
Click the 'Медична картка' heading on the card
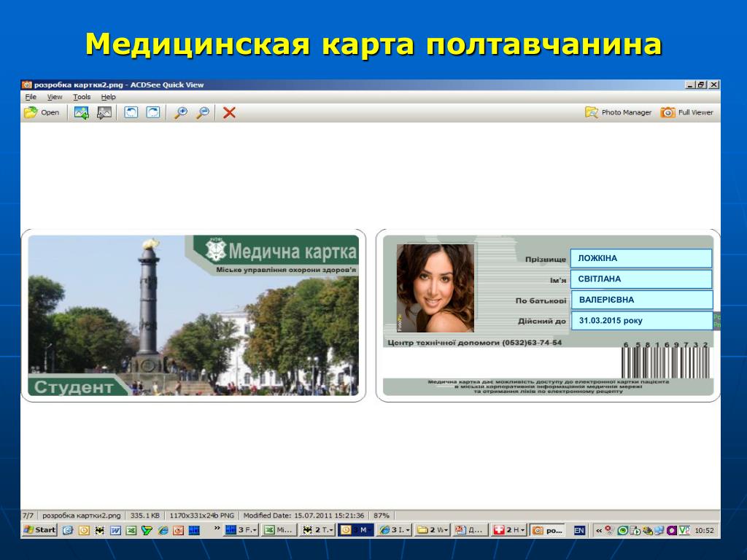pyautogui.click(x=293, y=252)
